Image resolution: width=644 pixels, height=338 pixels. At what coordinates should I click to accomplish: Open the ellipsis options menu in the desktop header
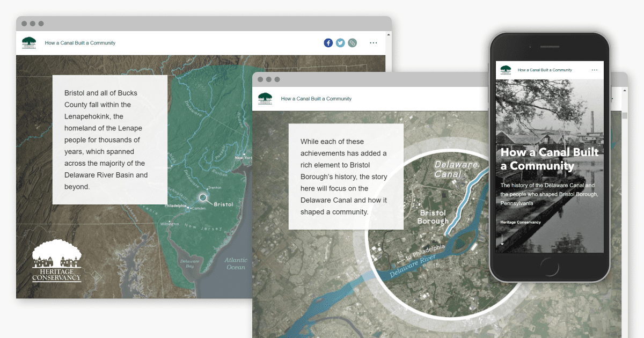373,43
